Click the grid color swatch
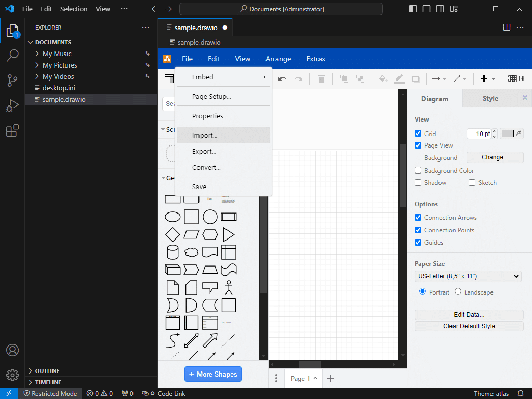The height and width of the screenshot is (399, 532). click(508, 134)
